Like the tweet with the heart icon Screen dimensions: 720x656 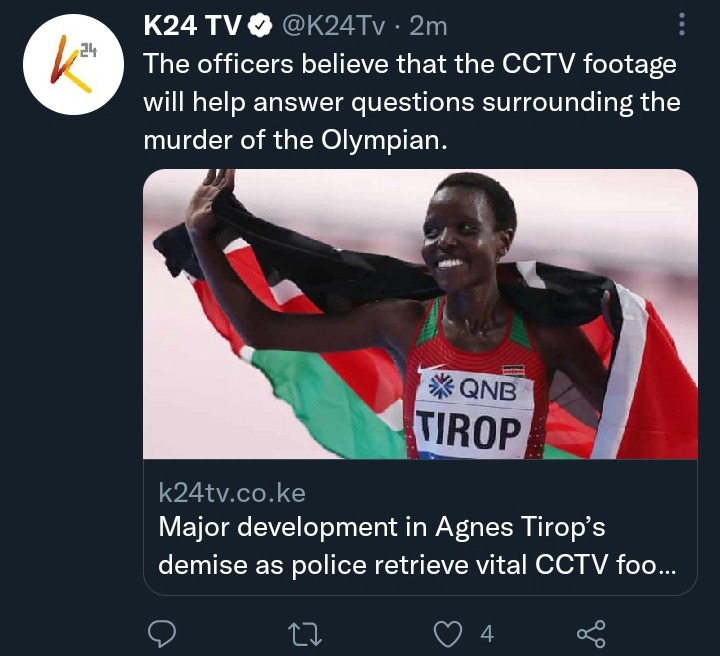point(448,634)
